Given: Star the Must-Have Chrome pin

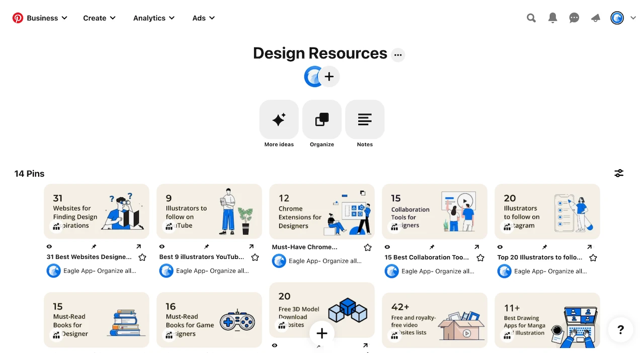Looking at the screenshot, I should tap(367, 247).
